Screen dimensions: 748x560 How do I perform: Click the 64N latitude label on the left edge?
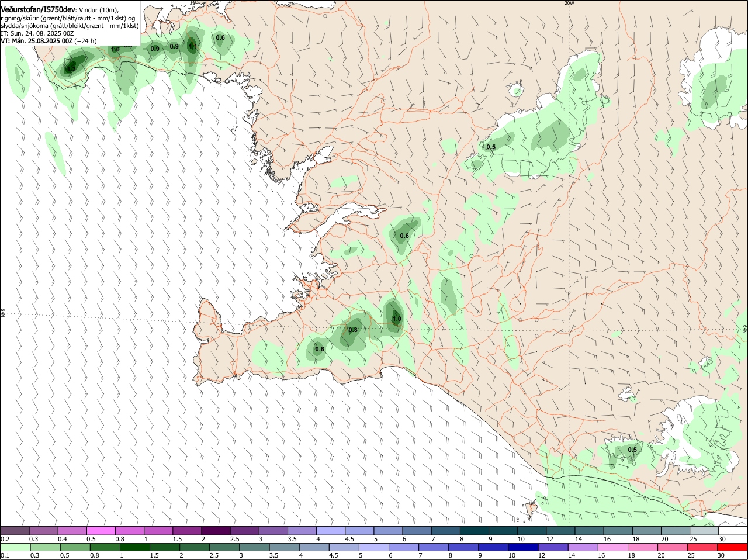coord(2,313)
